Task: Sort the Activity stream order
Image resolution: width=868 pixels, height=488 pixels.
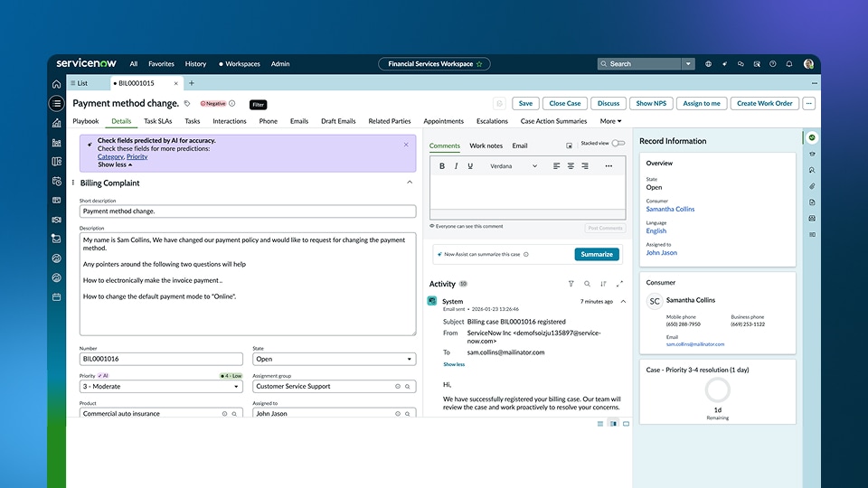Action: (x=603, y=284)
